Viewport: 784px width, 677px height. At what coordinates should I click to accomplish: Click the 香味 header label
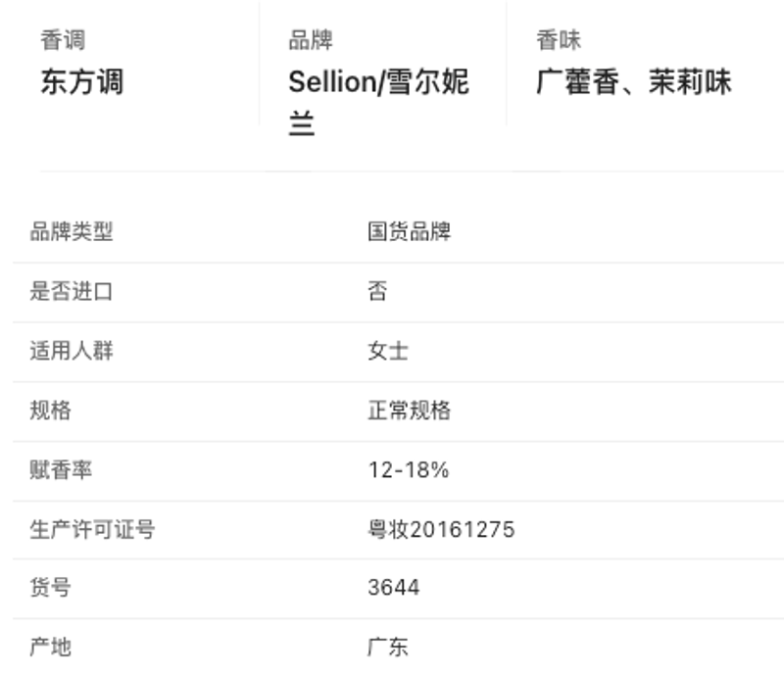coord(559,40)
